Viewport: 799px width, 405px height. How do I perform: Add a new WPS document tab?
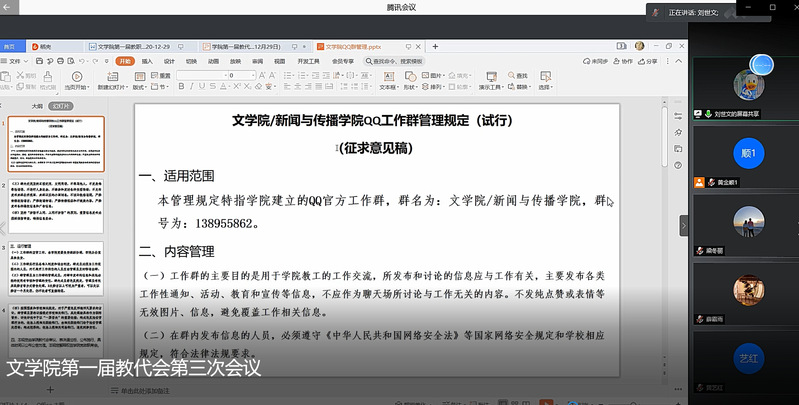click(435, 46)
